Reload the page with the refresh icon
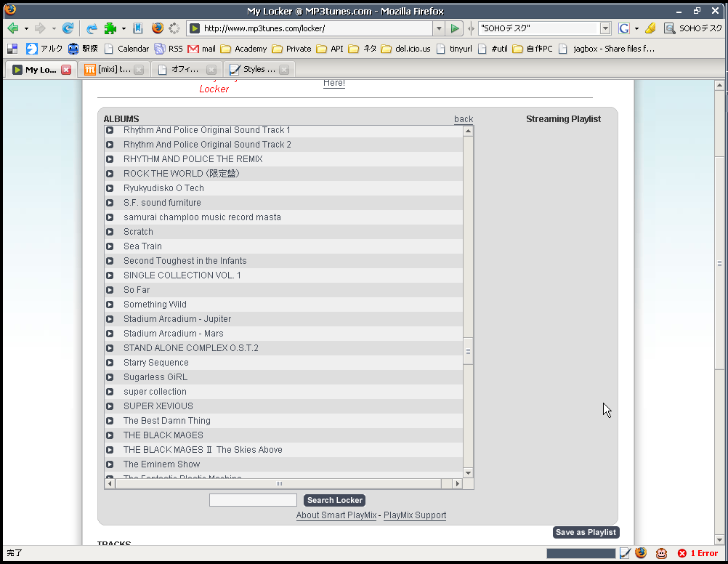Viewport: 728px width, 564px height. click(x=68, y=28)
